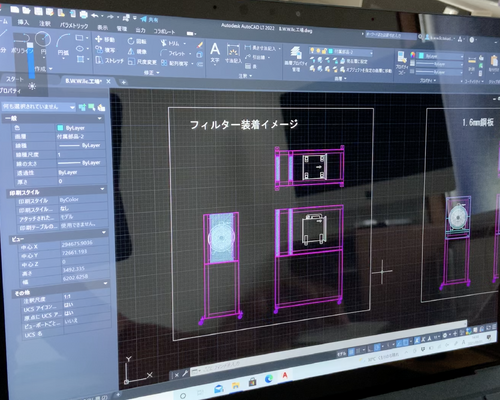Click the 尺度変更 (Scale) tool

[x=142, y=62]
